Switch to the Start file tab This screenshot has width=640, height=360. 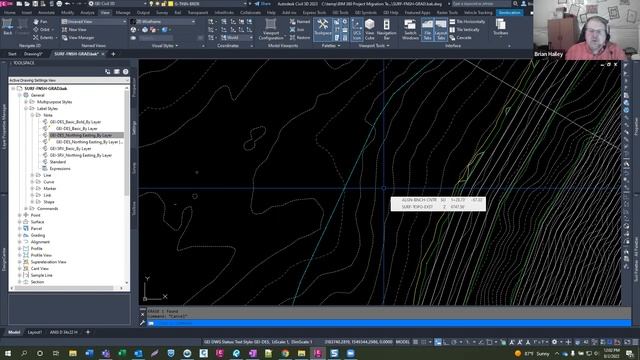[12, 54]
